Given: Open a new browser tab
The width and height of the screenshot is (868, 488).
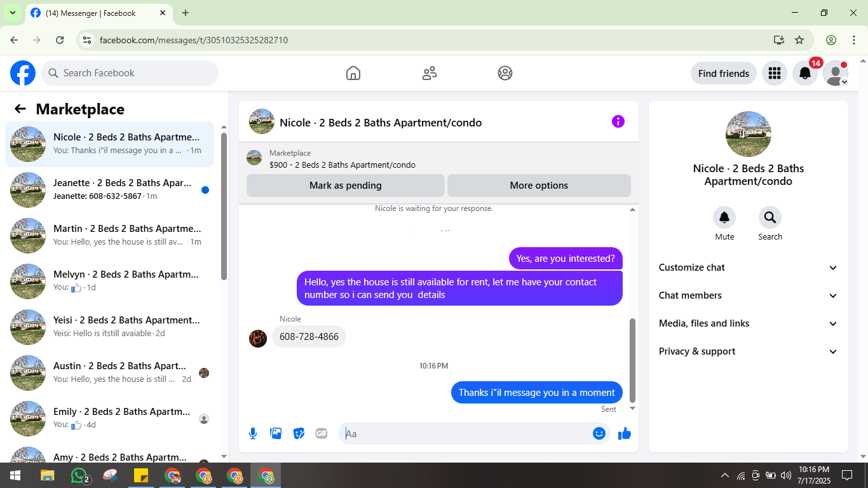Looking at the screenshot, I should (x=186, y=13).
